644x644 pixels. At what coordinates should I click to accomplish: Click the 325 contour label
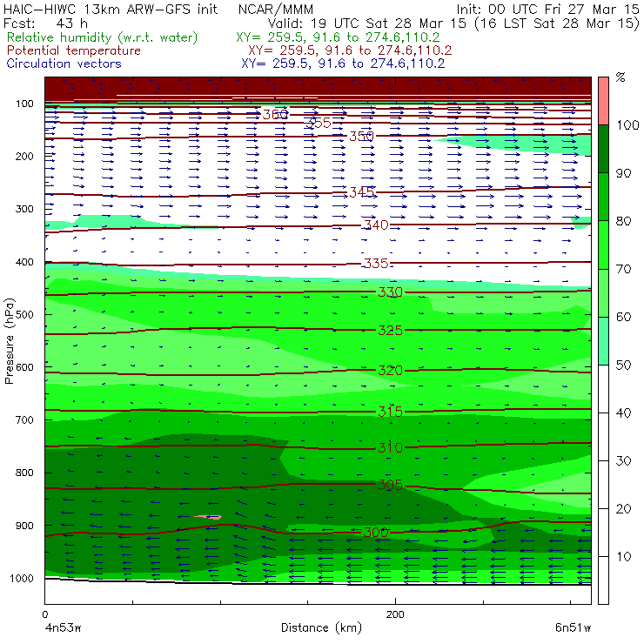(x=390, y=330)
